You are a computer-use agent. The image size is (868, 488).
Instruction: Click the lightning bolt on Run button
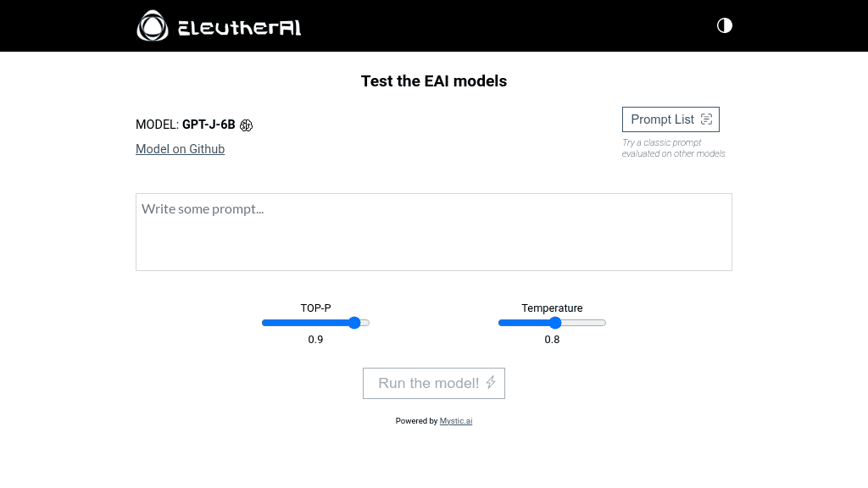click(490, 383)
